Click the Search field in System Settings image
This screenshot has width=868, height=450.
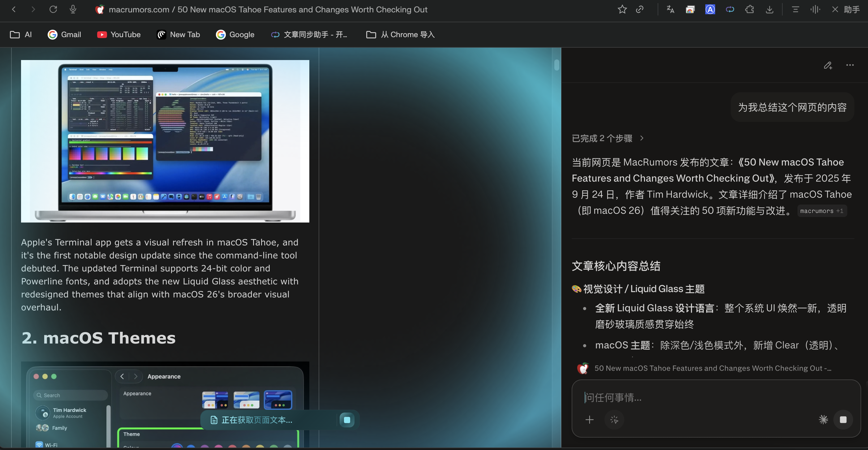click(71, 395)
